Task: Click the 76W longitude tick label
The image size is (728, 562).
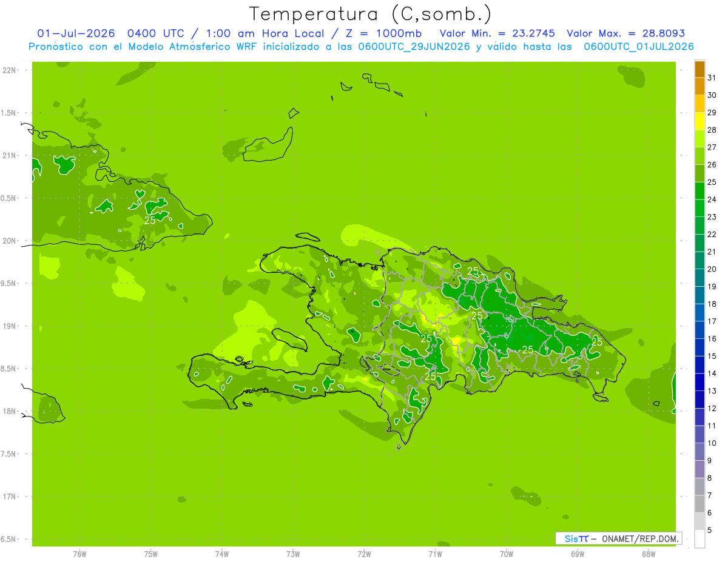Action: coord(79,554)
